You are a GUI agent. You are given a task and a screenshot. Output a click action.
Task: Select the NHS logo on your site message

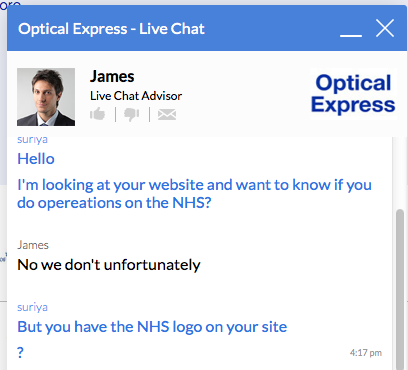tap(152, 327)
